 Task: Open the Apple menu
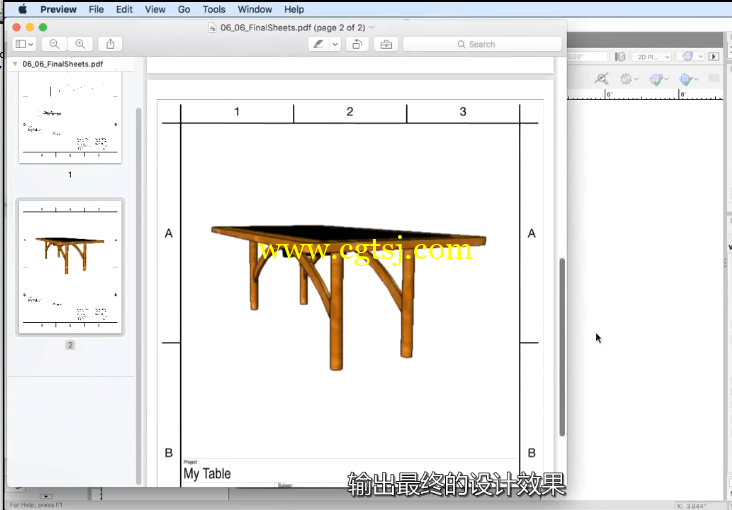pos(22,9)
